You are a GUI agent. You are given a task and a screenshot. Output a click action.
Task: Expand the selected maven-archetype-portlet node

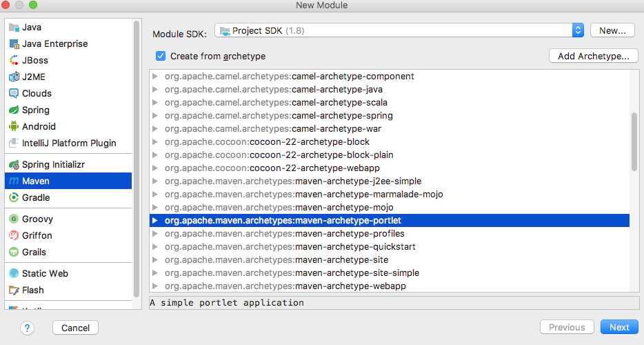coord(155,220)
